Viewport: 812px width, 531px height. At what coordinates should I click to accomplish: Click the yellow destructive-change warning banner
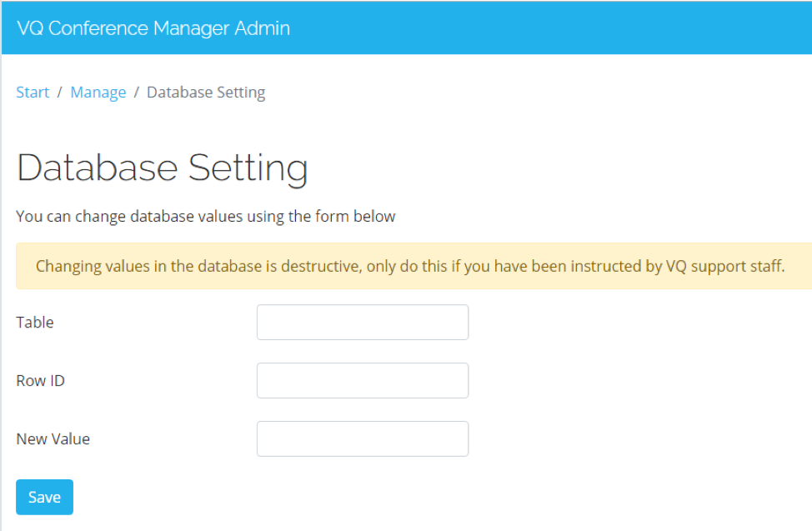tap(414, 266)
